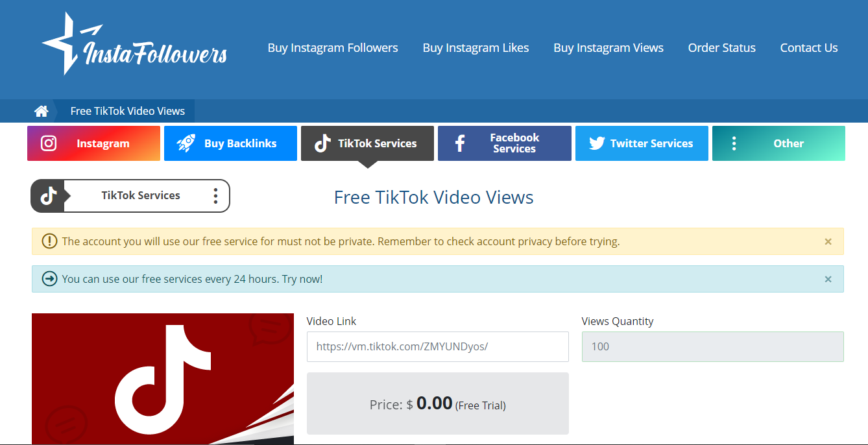Click the three-dot icon on Other tab
Screen dimensions: 868x445
734,143
